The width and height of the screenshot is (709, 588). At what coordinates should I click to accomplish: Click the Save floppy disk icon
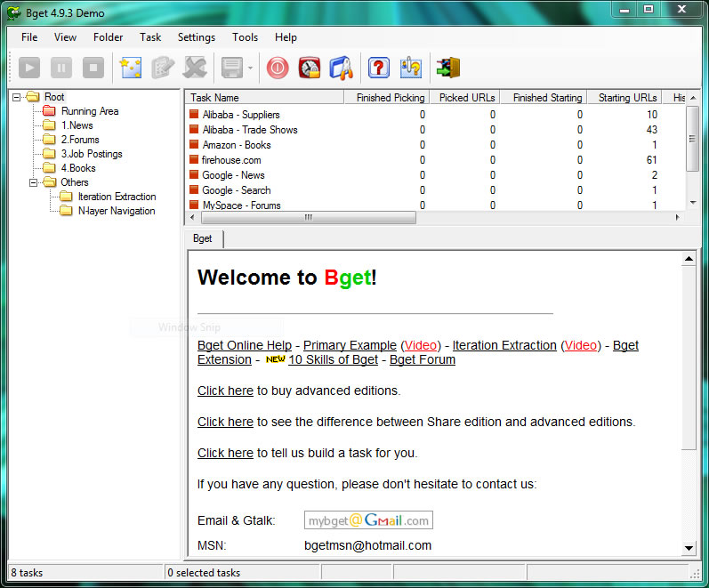(232, 68)
